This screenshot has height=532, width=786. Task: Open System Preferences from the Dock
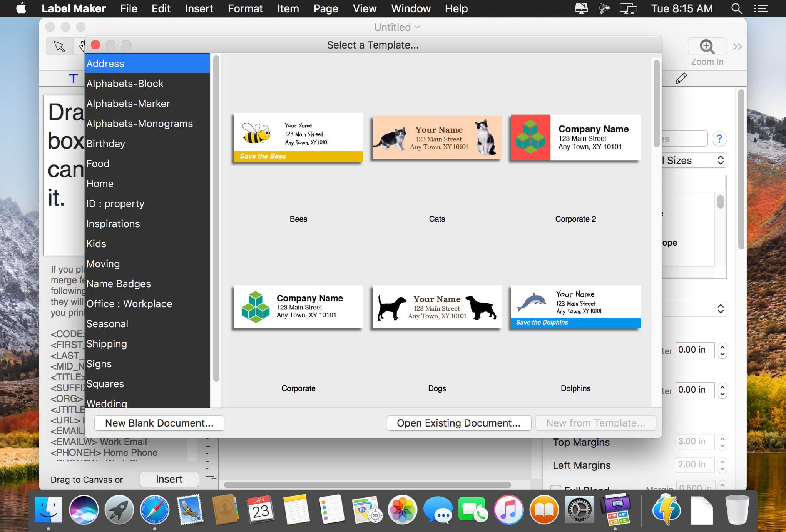click(579, 510)
